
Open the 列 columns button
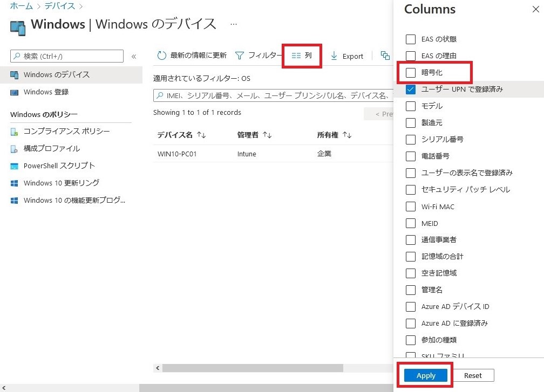click(302, 56)
